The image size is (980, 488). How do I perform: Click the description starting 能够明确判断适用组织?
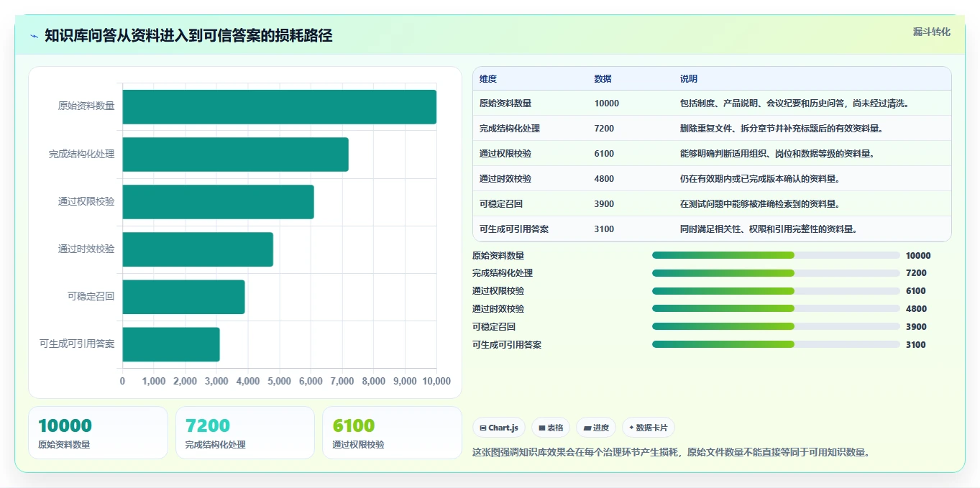click(x=777, y=154)
